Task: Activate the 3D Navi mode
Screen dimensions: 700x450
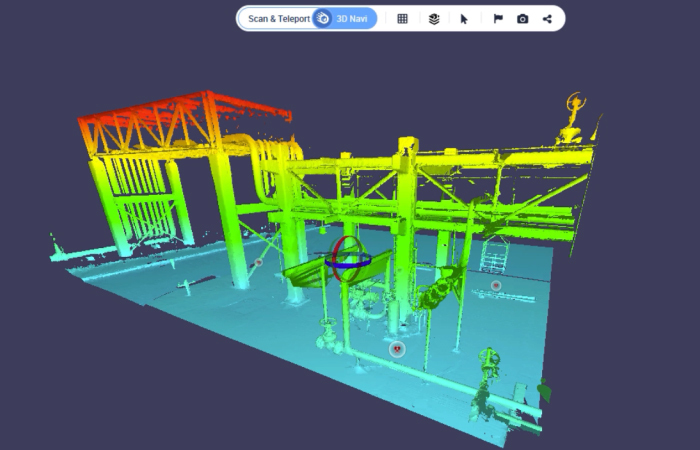Action: tap(345, 19)
